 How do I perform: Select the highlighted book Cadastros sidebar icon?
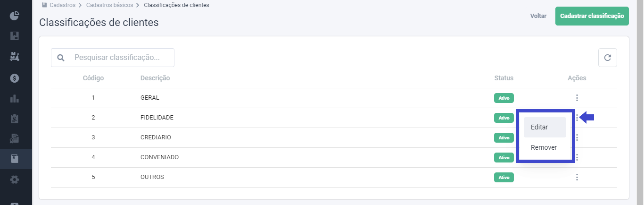14,159
